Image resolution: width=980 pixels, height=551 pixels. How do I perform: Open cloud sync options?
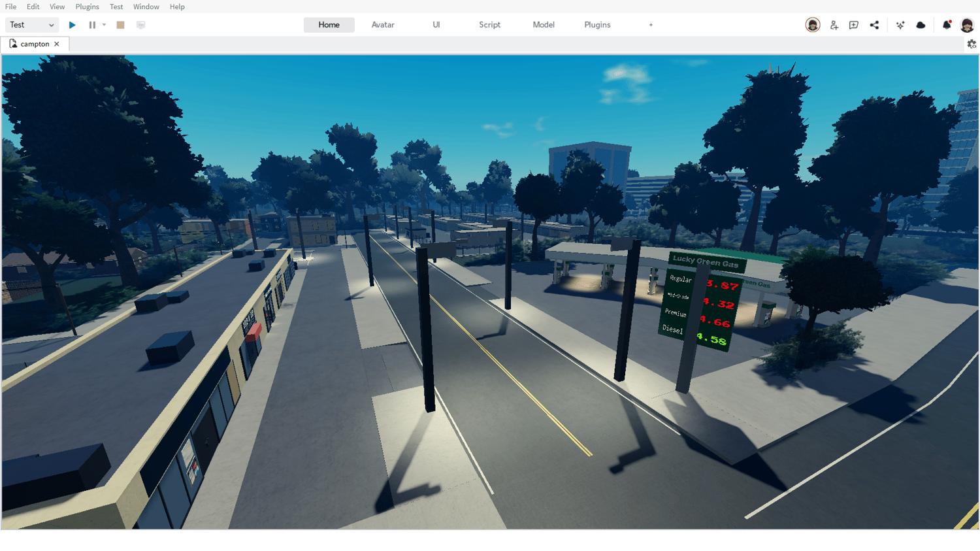point(921,25)
